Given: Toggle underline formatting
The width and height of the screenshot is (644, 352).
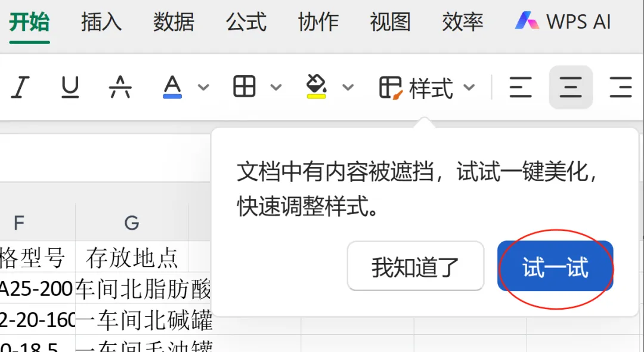Looking at the screenshot, I should 70,87.
